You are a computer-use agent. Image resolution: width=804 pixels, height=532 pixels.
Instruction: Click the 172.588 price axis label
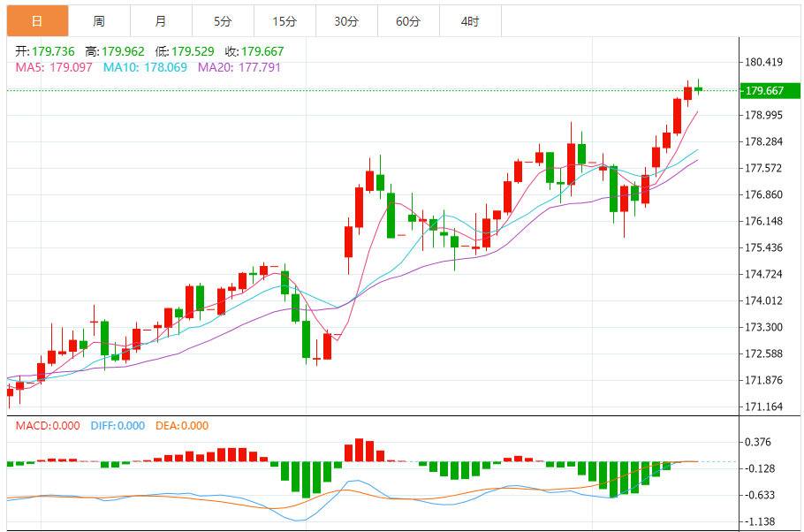click(763, 353)
